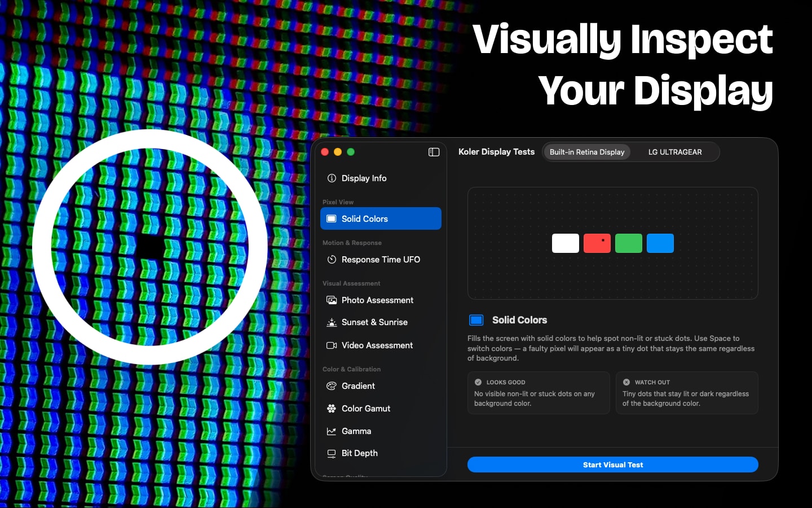The width and height of the screenshot is (812, 508).
Task: Open Gradient via the palette icon
Action: pyautogui.click(x=332, y=386)
